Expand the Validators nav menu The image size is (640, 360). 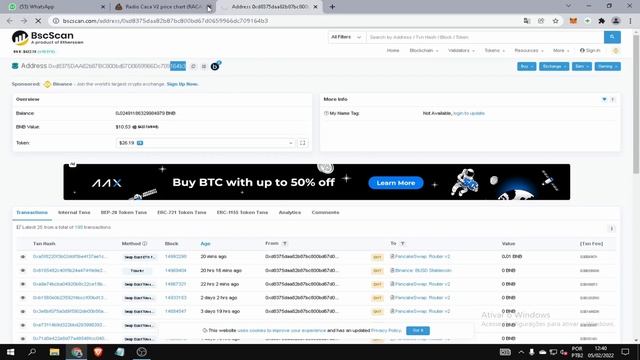pos(461,51)
